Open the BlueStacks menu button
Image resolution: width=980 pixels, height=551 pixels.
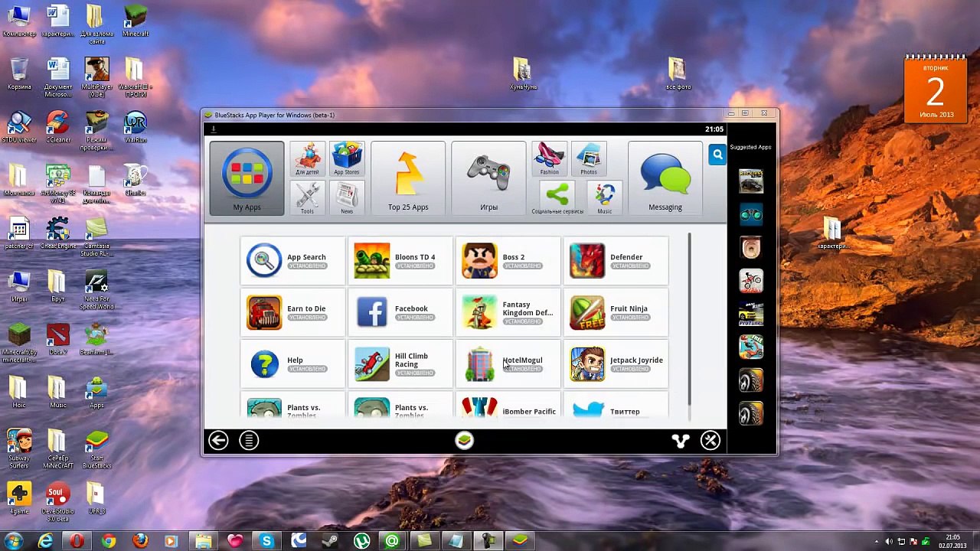[x=249, y=440]
